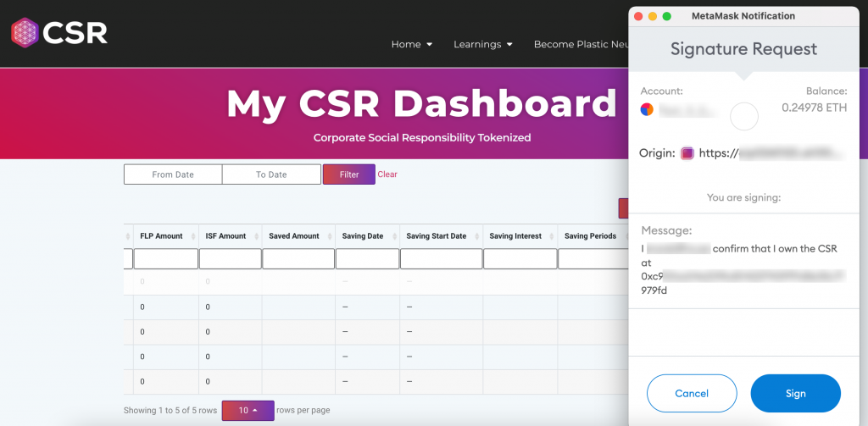Screen dimensions: 868x426
Task: Focus the Saved Amount filter box
Action: point(298,259)
